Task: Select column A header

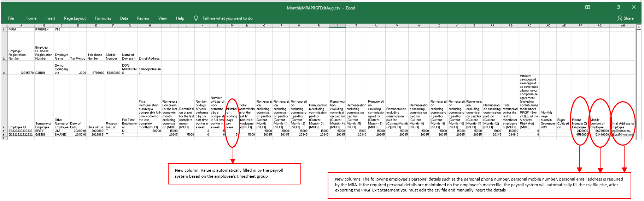Action: pyautogui.click(x=21, y=26)
